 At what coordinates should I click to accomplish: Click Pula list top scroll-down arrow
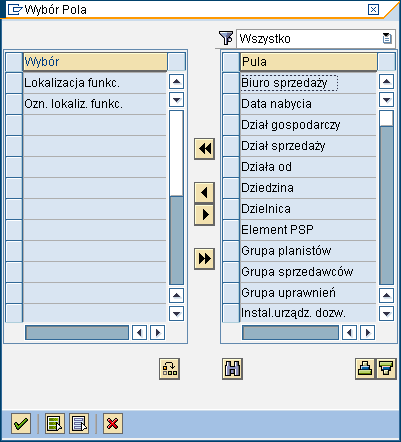tap(386, 99)
